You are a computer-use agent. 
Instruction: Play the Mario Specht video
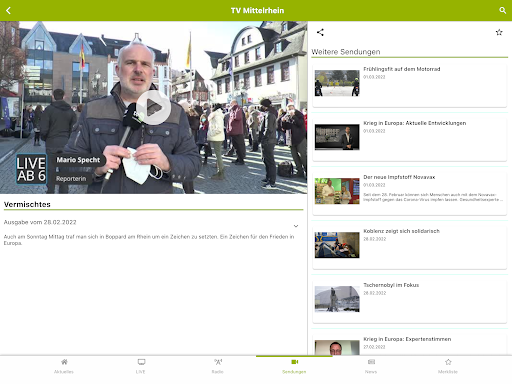(x=154, y=108)
